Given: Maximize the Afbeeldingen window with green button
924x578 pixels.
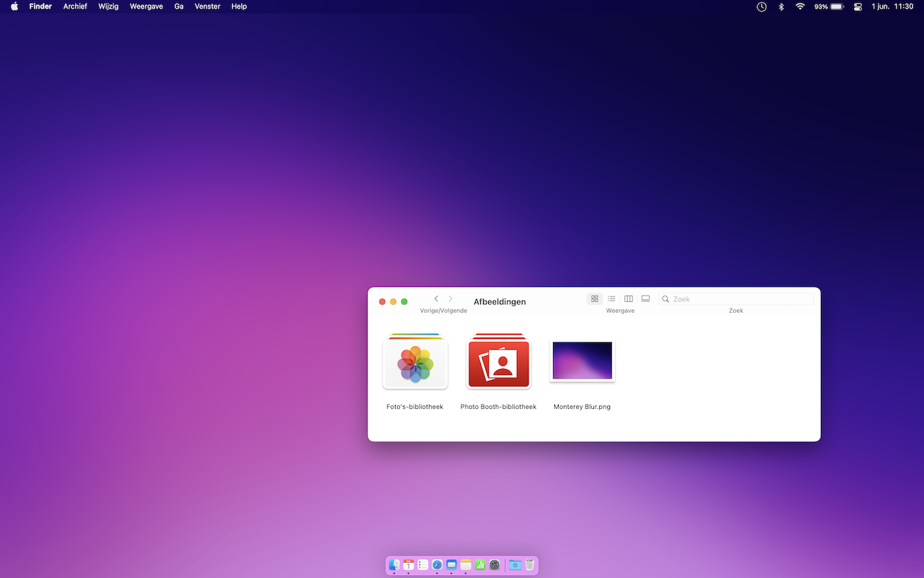Looking at the screenshot, I should [x=404, y=301].
